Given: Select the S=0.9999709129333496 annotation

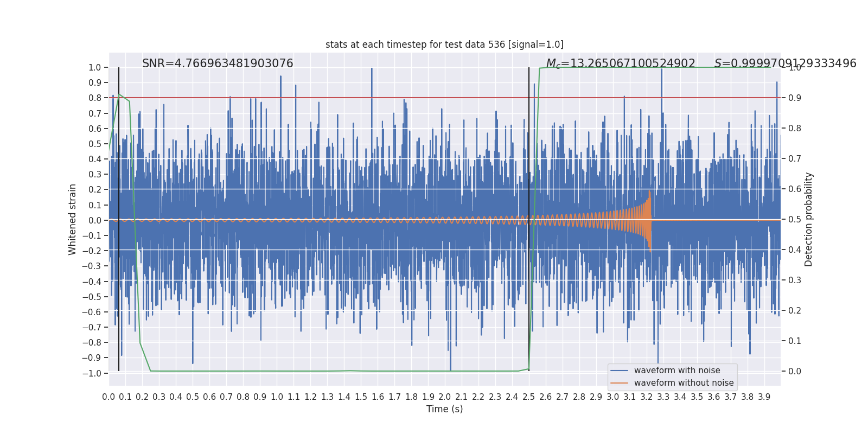Looking at the screenshot, I should click(786, 63).
